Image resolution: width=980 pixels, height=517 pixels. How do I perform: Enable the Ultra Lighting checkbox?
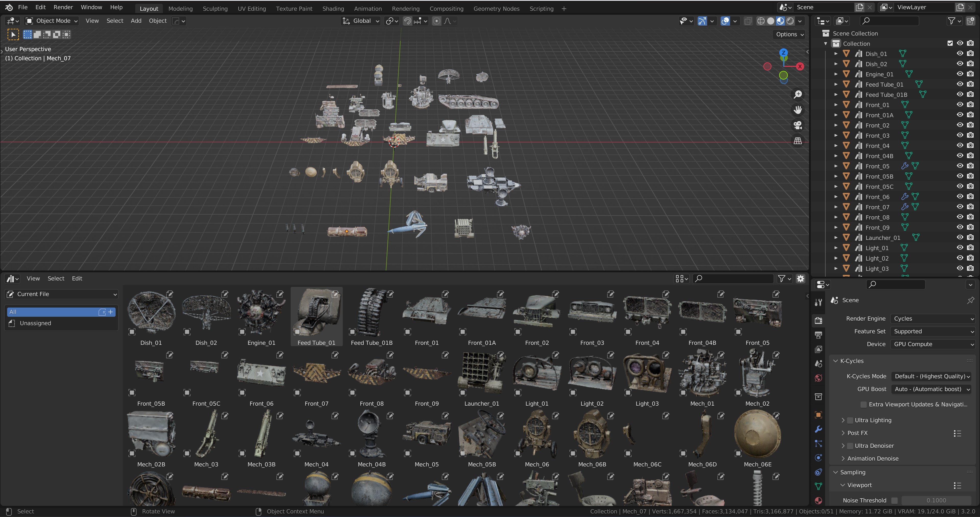850,420
